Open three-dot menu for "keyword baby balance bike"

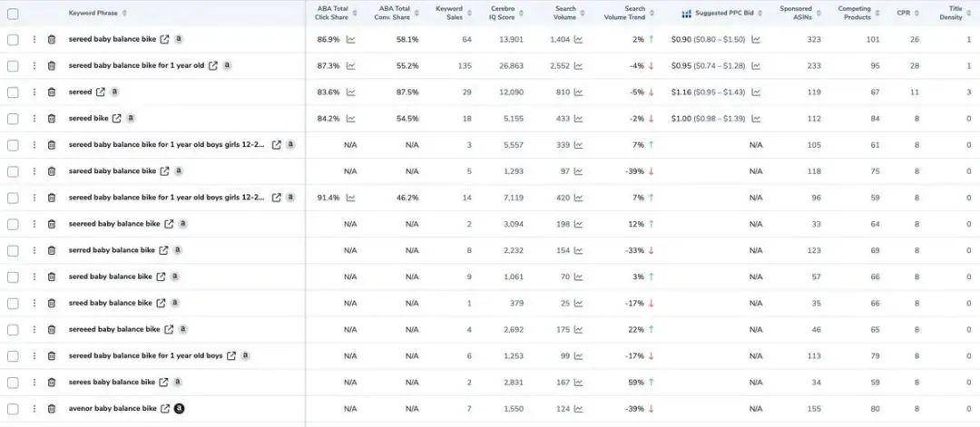[x=34, y=330]
